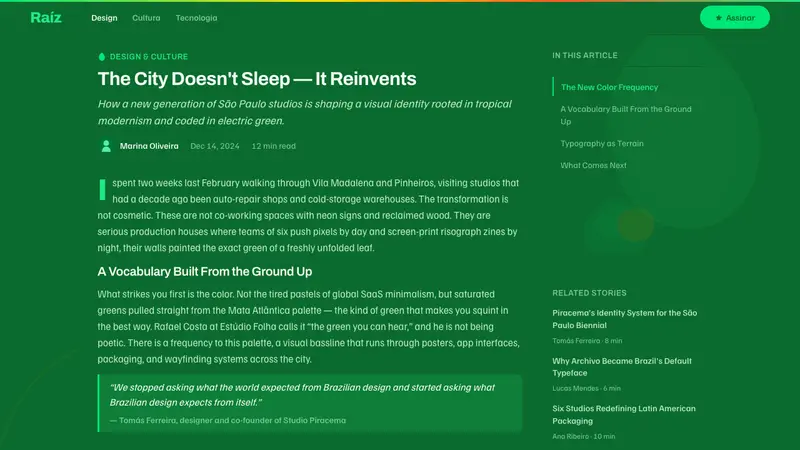Click Tomás Ferreira · 8 min byline

pyautogui.click(x=587, y=341)
